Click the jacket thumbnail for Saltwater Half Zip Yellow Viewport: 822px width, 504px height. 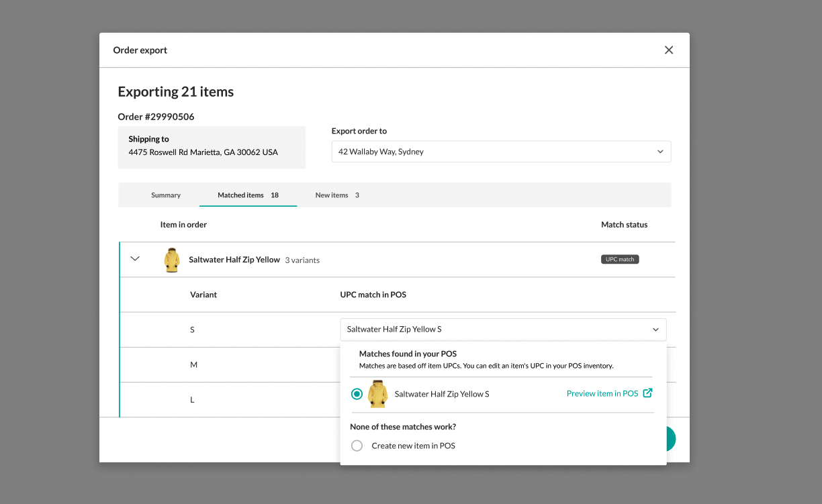[x=172, y=260]
